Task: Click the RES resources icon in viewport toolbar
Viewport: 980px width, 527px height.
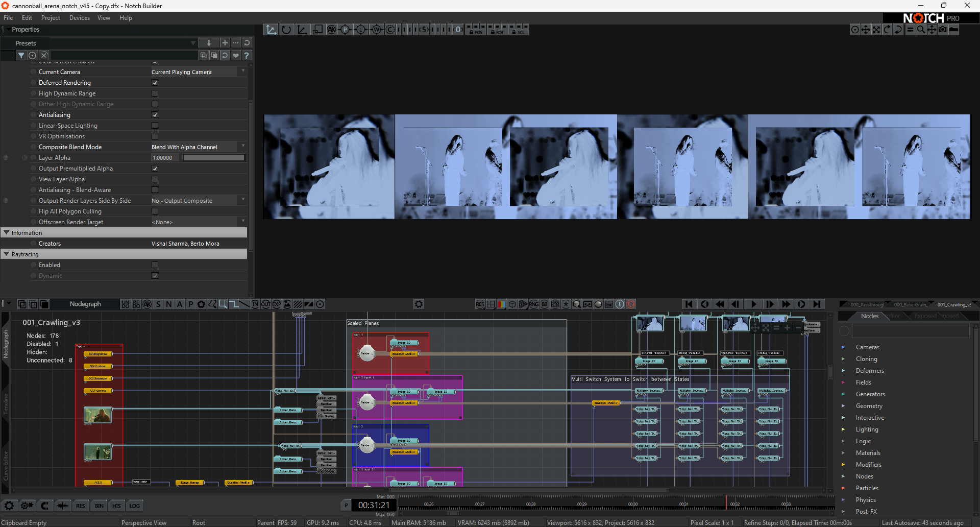Action: (480, 304)
